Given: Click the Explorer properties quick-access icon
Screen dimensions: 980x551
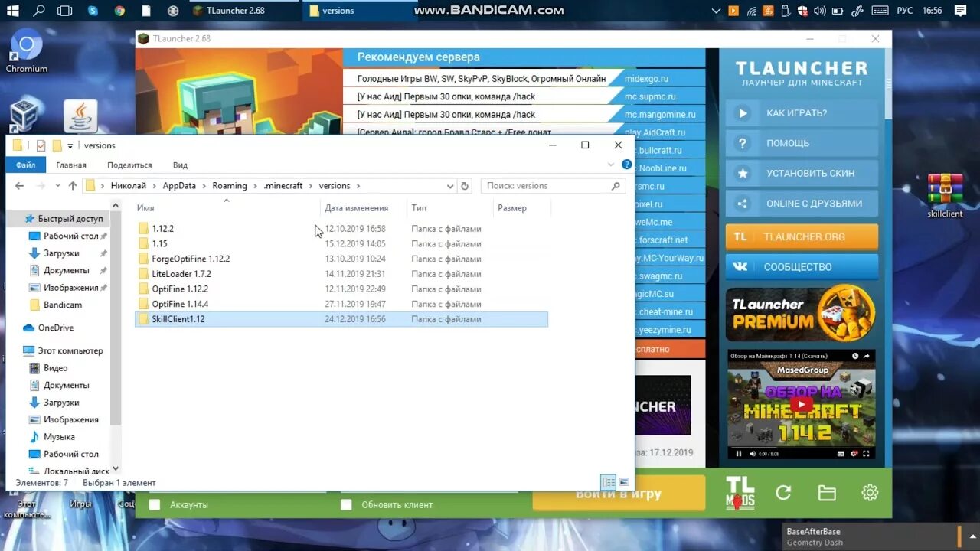Looking at the screenshot, I should (41, 145).
